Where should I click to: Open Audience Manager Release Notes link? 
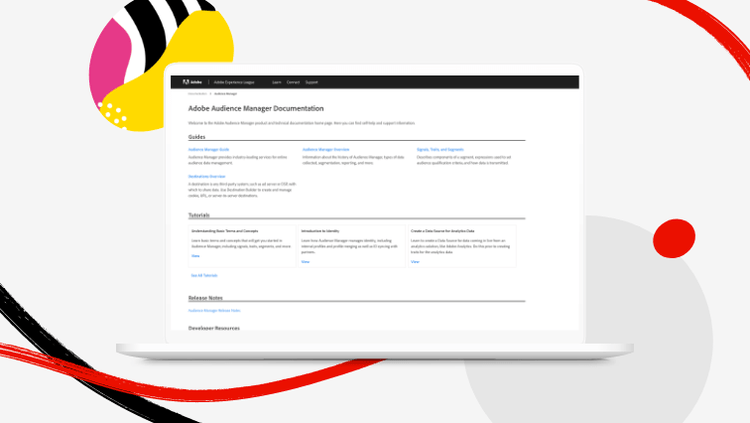point(214,311)
